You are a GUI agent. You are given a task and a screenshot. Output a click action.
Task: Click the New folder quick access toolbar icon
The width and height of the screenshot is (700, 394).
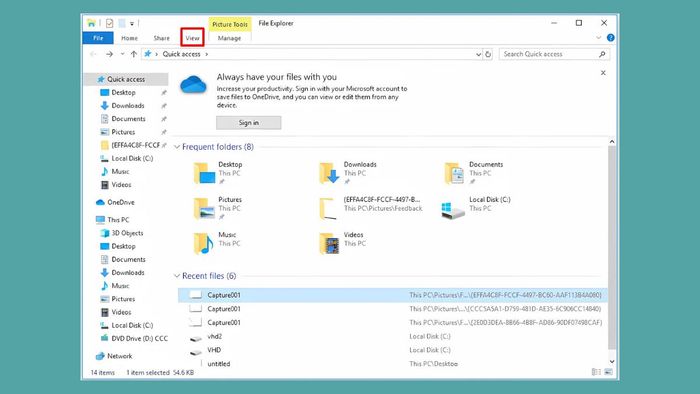pos(121,23)
